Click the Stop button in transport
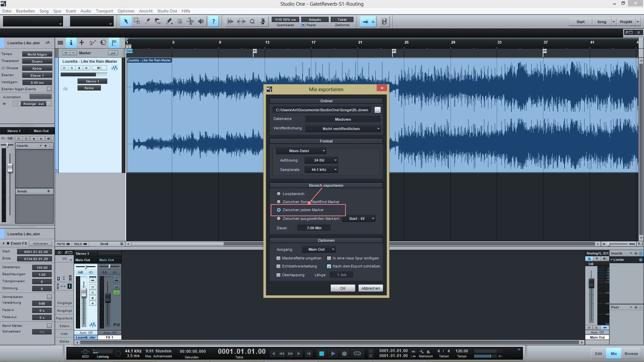Viewport: 644px width, 362px height. pyautogui.click(x=321, y=354)
